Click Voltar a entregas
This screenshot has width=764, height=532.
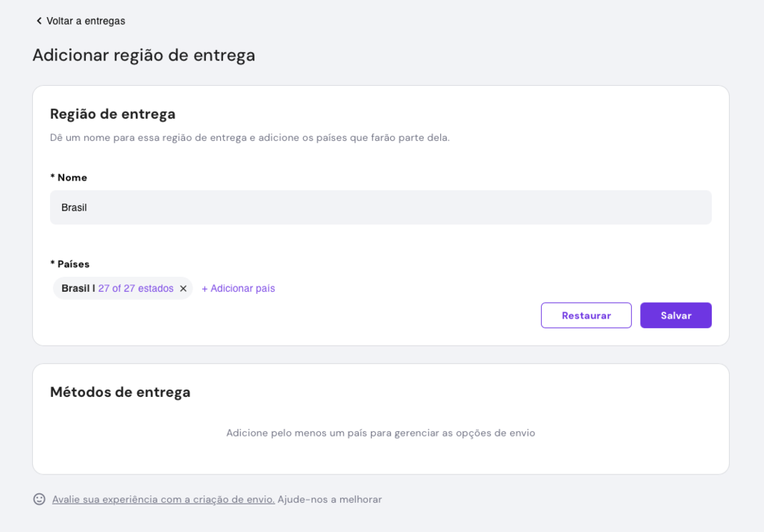point(84,21)
